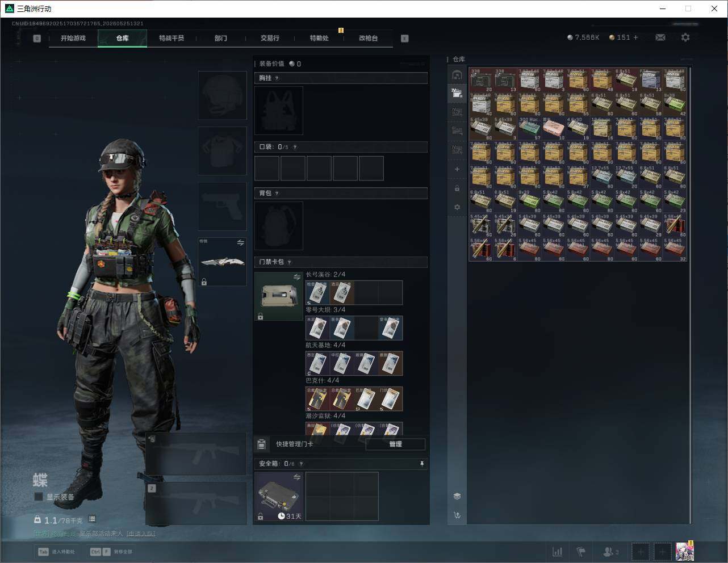Screen dimensions: 728x563
Task: Switch to the 改枪台 tab
Action: point(368,38)
